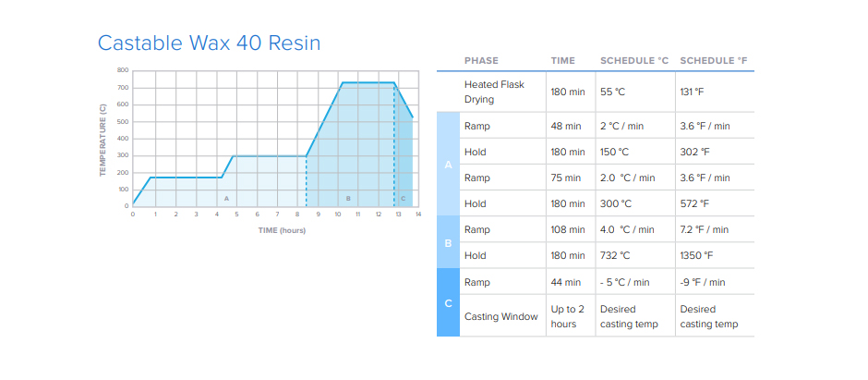Select the 'Casting Window' phase cell

pos(501,316)
